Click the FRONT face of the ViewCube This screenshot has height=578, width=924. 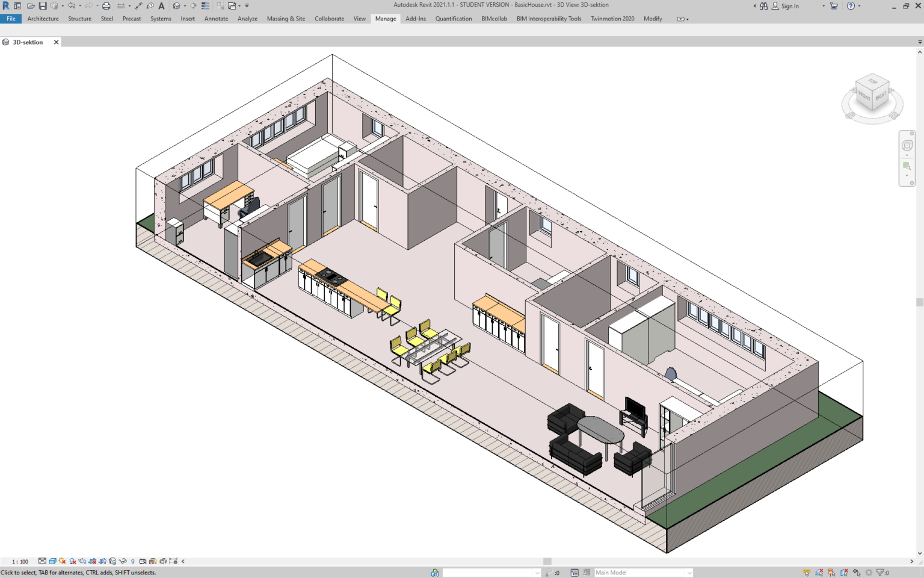pos(864,95)
